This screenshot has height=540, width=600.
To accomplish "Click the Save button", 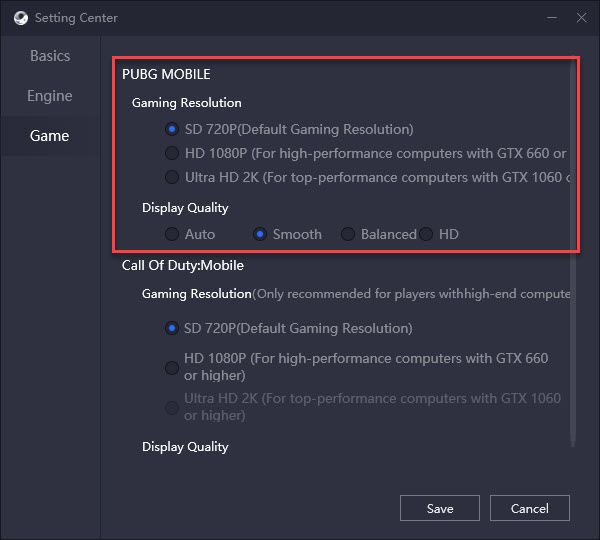I will tap(440, 508).
